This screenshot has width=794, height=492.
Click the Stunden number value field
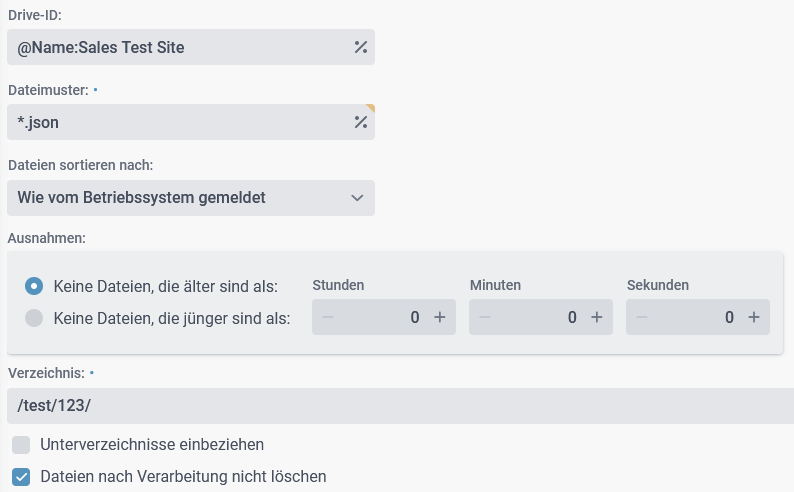tap(385, 317)
